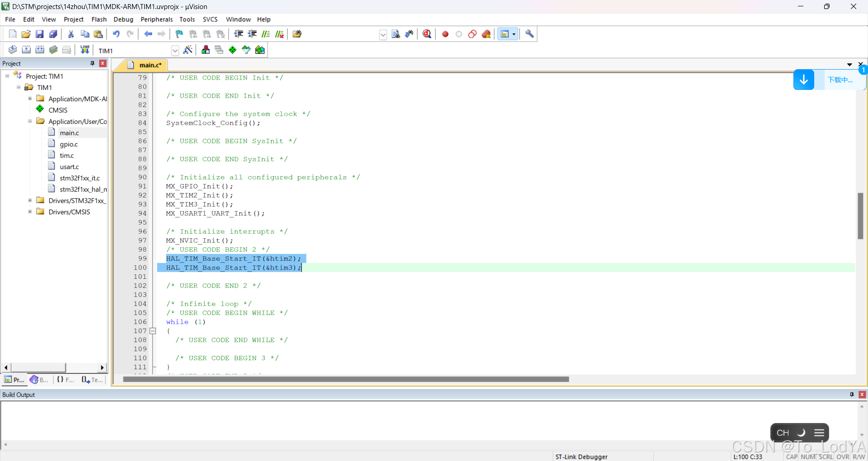Open the File menu

[10, 19]
